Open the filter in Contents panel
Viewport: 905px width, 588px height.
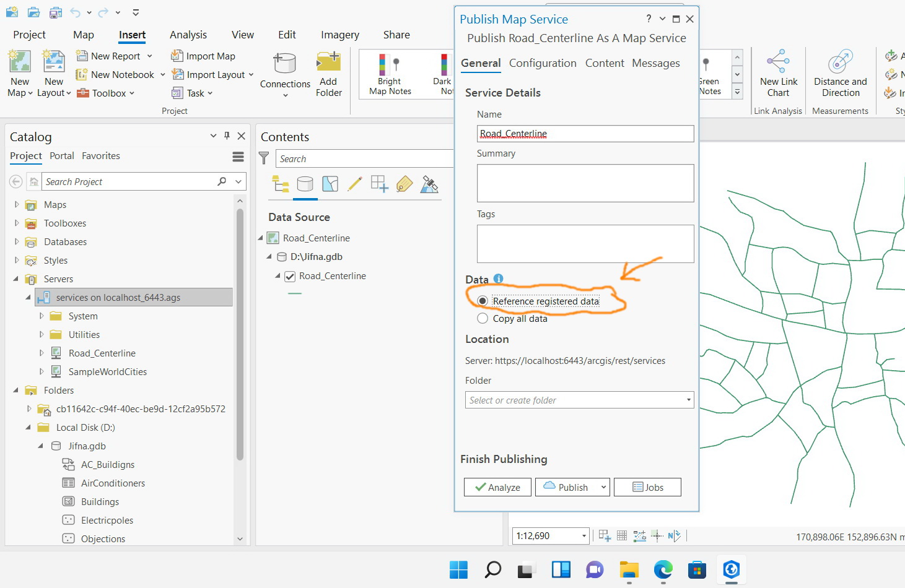(x=265, y=158)
